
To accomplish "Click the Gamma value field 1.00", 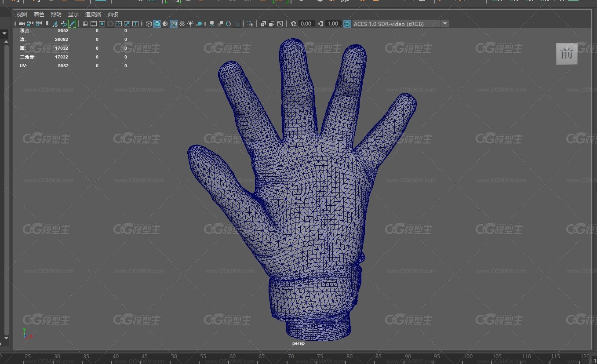I will point(333,24).
